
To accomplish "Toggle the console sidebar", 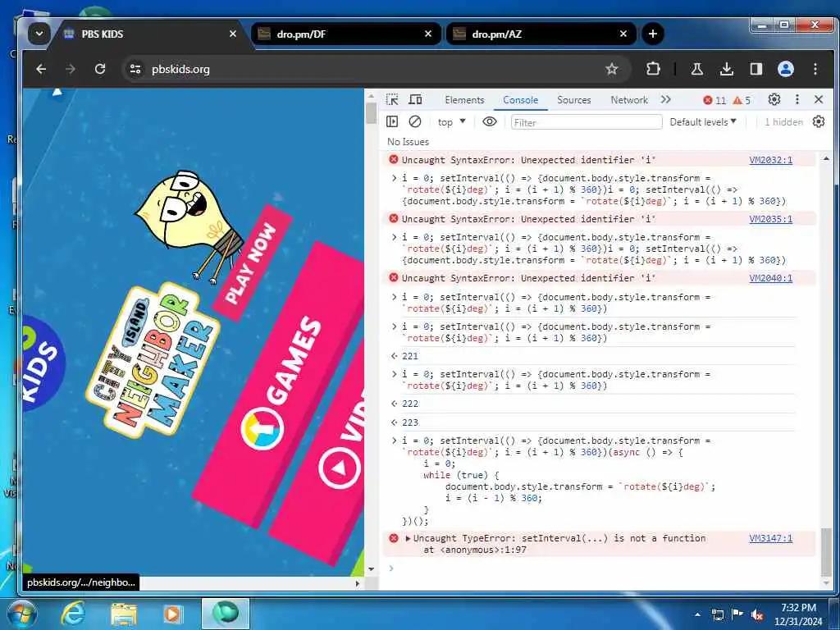I will click(x=392, y=122).
